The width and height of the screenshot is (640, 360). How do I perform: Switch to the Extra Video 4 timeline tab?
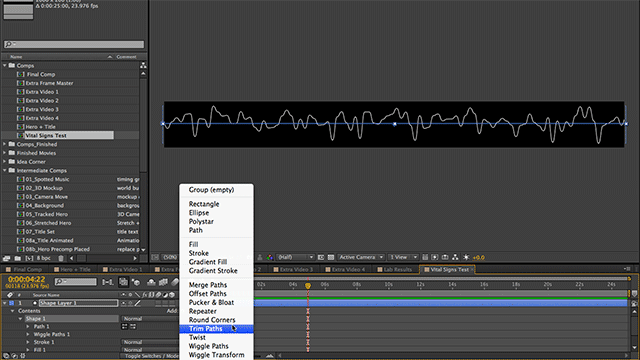345,269
